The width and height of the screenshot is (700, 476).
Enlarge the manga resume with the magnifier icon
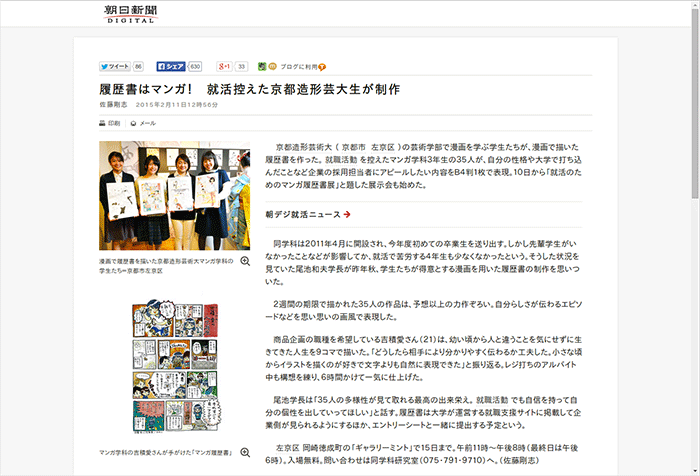click(x=245, y=452)
